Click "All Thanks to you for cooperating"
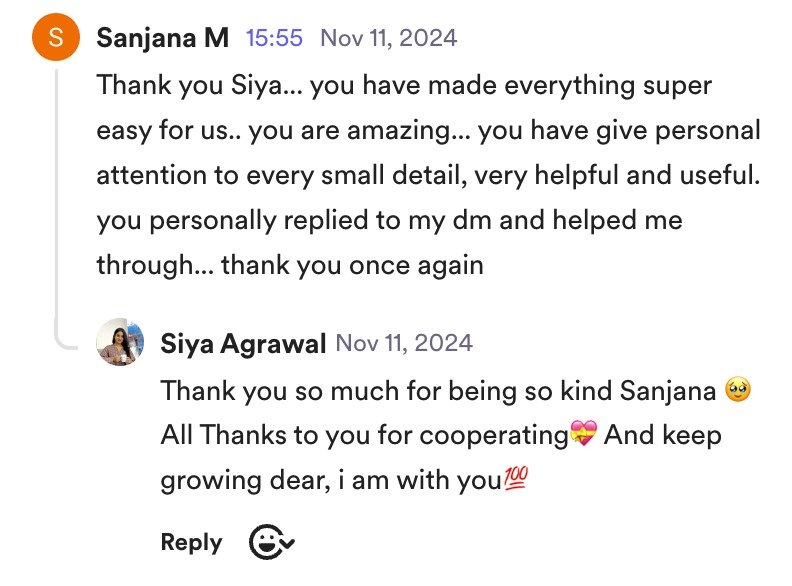792x586 pixels. point(364,436)
